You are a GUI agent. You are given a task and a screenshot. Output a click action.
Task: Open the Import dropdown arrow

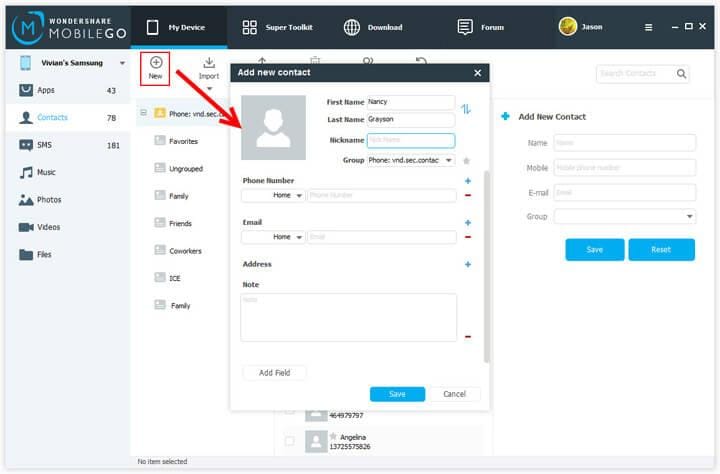[209, 88]
